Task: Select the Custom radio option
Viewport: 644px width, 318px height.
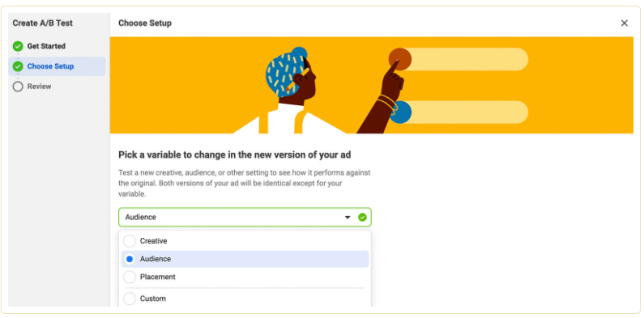Action: coord(130,299)
